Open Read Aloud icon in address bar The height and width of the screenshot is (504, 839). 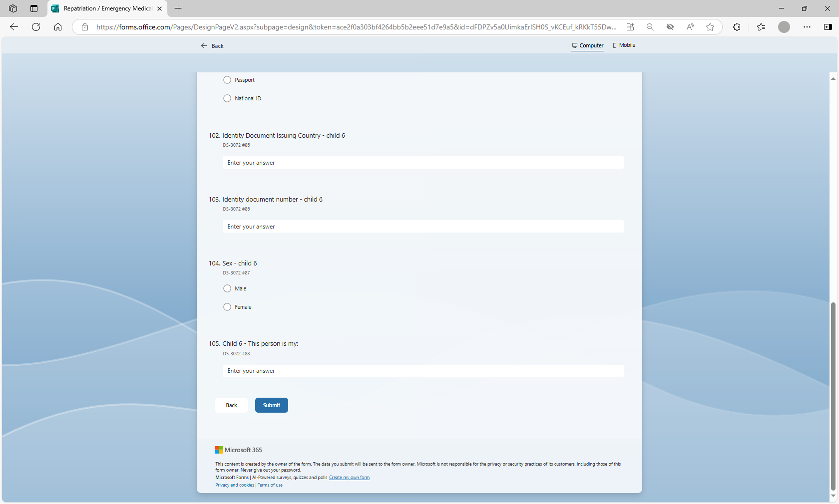coord(690,27)
